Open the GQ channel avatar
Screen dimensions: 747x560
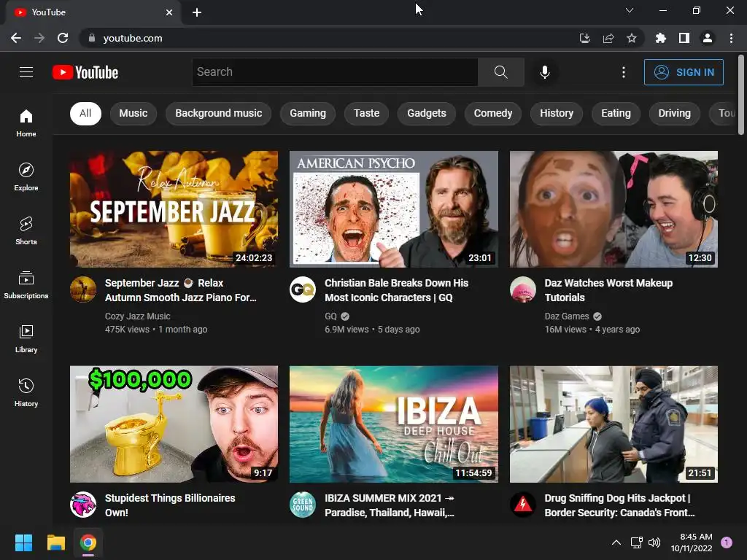tap(303, 289)
